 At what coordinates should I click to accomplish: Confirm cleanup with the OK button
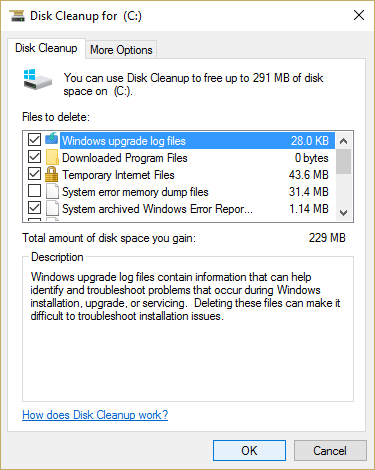click(249, 451)
